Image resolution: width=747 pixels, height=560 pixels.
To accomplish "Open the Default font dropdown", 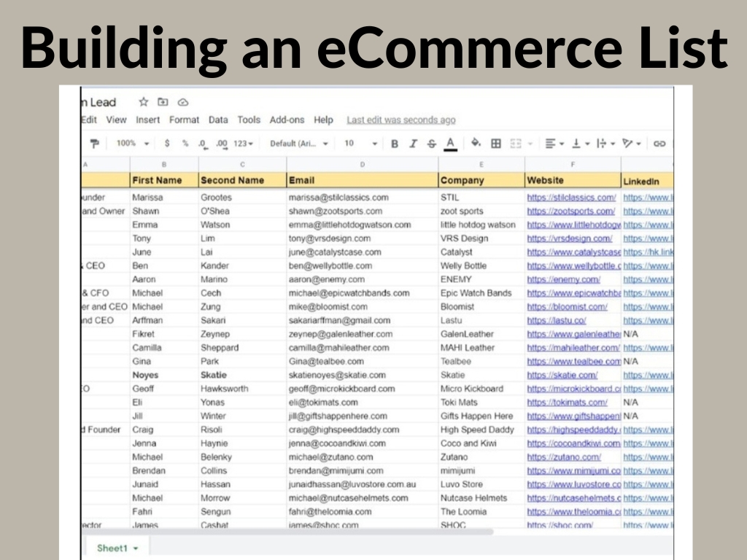I will pyautogui.click(x=299, y=144).
